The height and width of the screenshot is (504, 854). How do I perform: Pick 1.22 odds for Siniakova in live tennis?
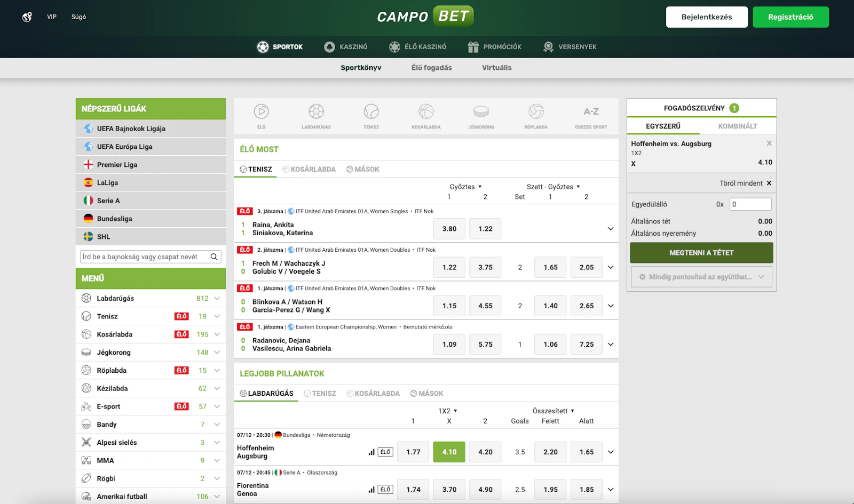coord(485,228)
